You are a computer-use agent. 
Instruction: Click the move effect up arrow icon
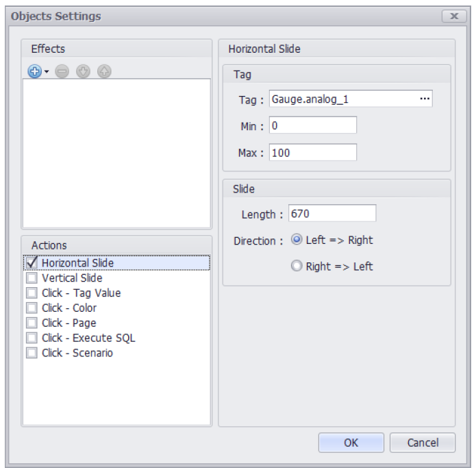coord(104,71)
